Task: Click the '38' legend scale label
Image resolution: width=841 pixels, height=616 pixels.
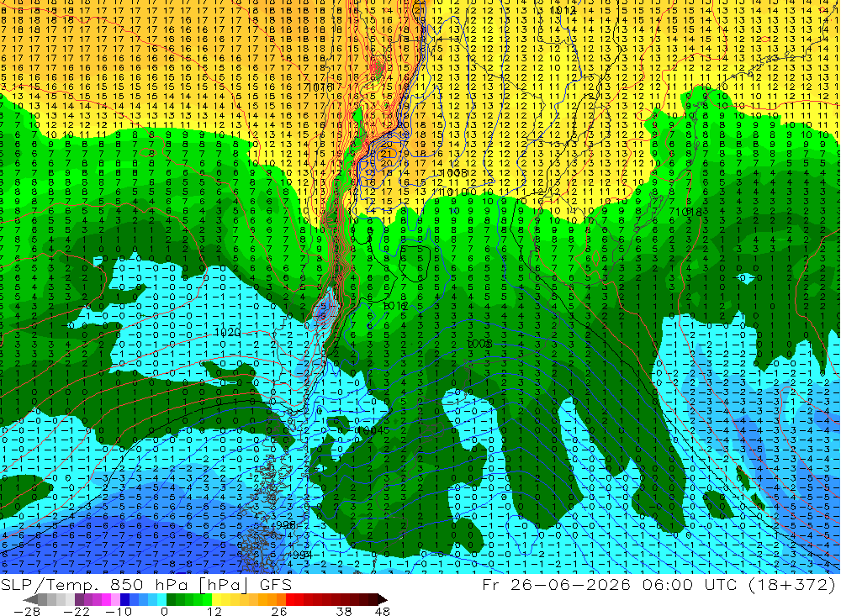Action: click(343, 612)
